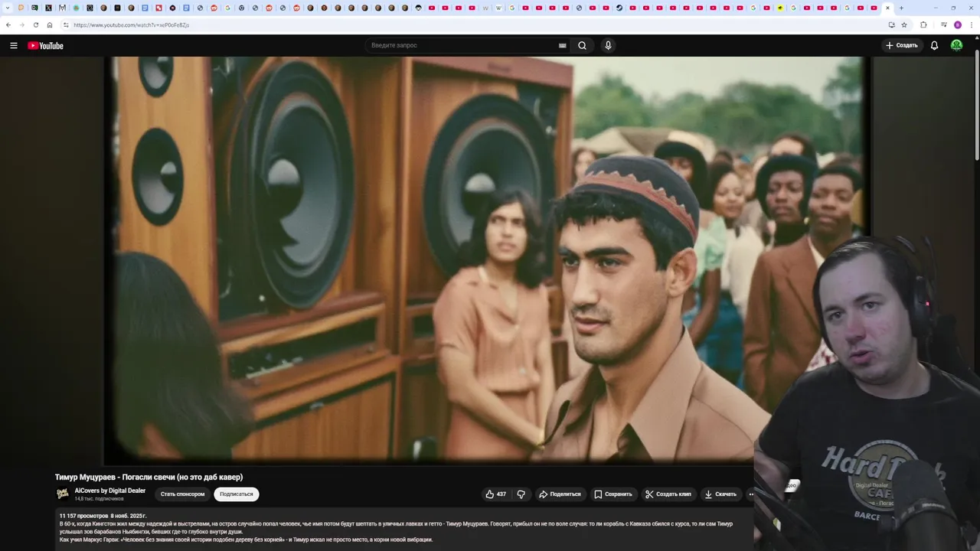Click the Сохранить save button

(613, 494)
